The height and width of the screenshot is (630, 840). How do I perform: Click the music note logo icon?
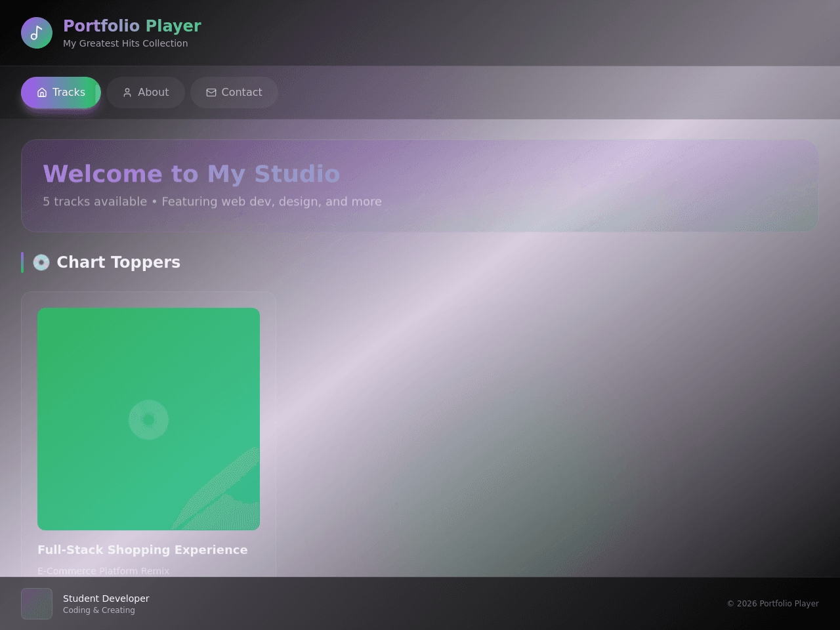[37, 33]
